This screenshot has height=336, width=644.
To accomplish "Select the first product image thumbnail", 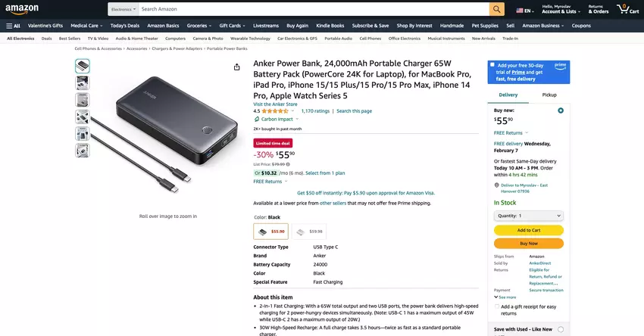I will pyautogui.click(x=82, y=66).
